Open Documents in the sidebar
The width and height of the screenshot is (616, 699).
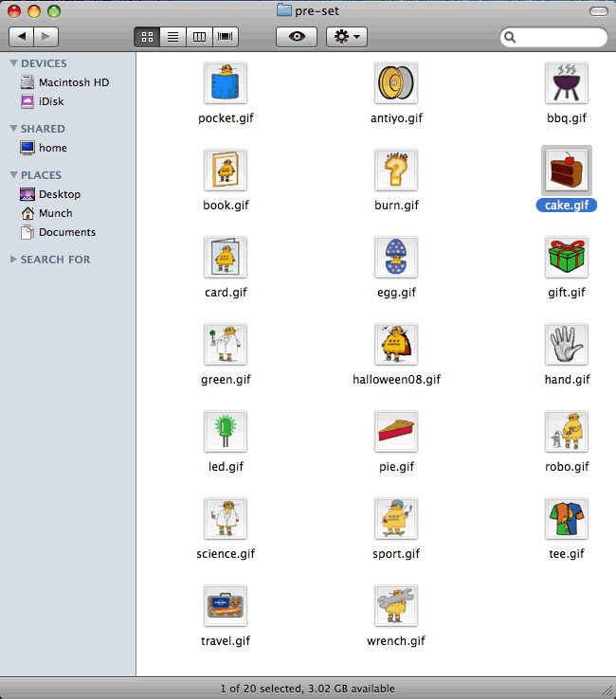[58, 232]
